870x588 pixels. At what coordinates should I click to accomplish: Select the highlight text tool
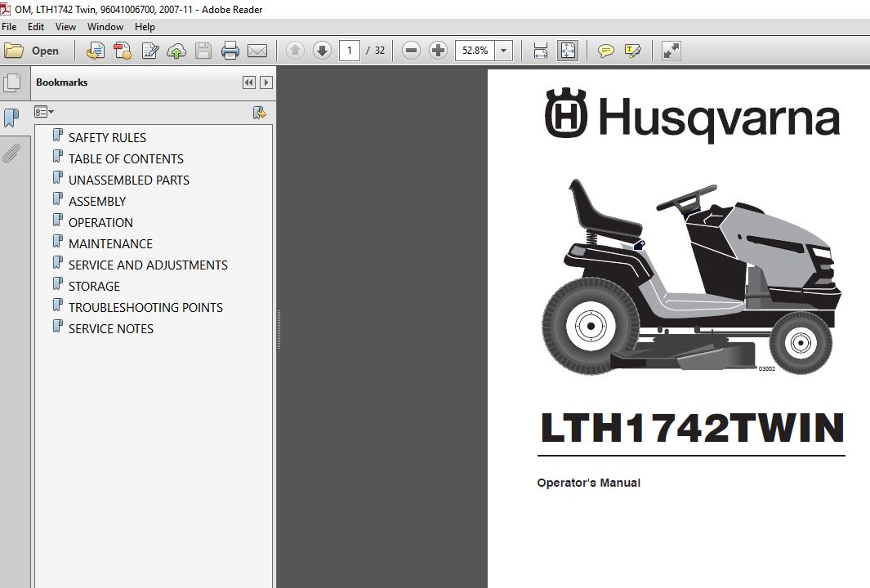tap(632, 51)
